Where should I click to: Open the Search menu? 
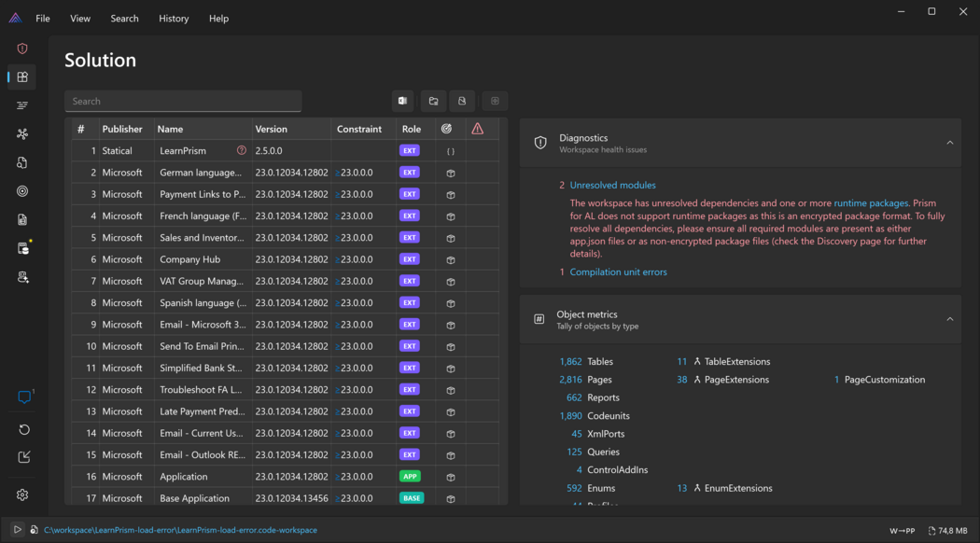pos(124,19)
